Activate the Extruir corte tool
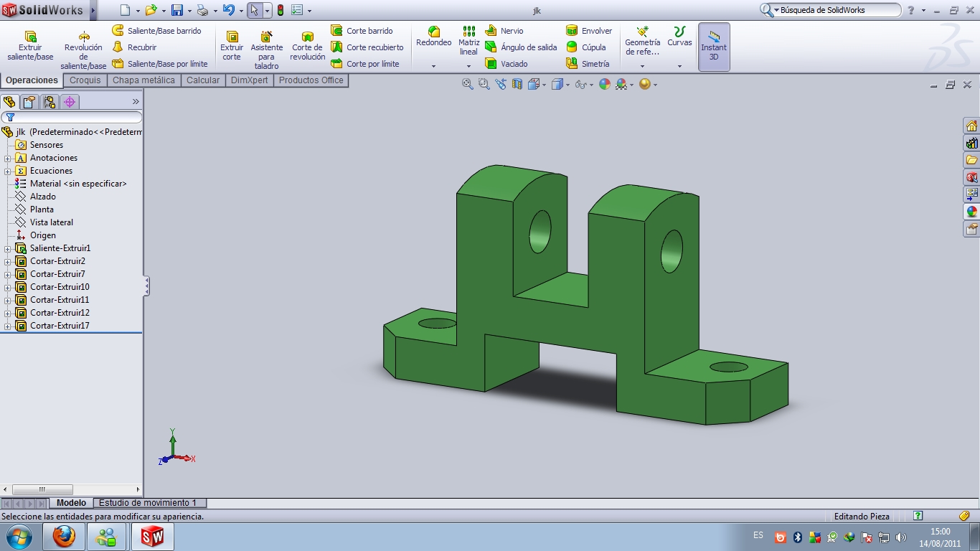Viewport: 980px width, 551px height. pos(232,46)
